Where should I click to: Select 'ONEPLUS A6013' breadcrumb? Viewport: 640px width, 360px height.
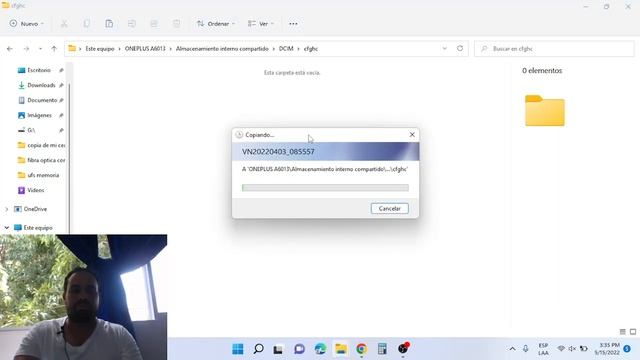(145, 49)
